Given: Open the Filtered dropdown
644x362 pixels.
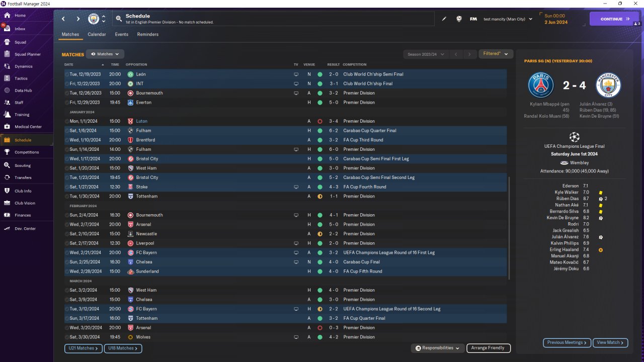Looking at the screenshot, I should point(496,54).
